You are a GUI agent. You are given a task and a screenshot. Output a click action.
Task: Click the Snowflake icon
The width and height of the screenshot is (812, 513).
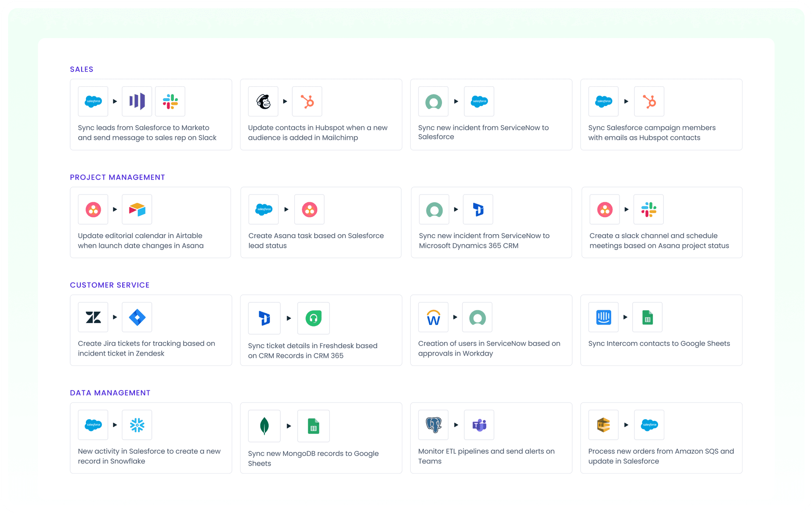tap(137, 425)
